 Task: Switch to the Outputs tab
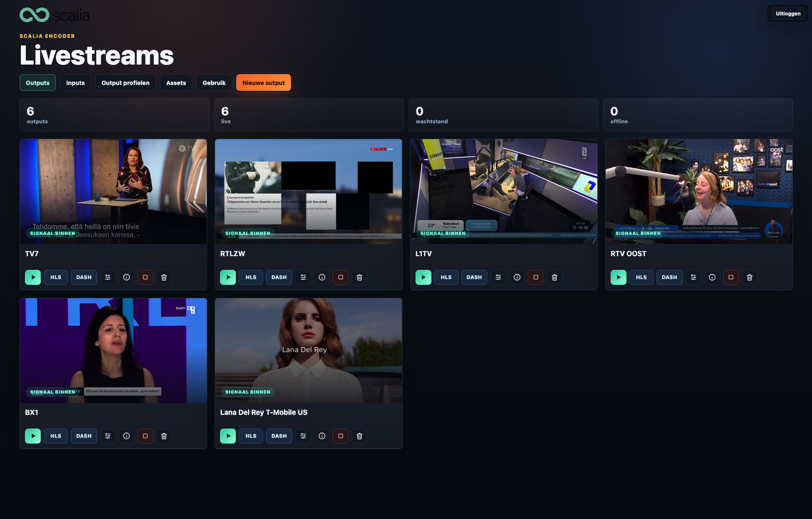pos(38,83)
